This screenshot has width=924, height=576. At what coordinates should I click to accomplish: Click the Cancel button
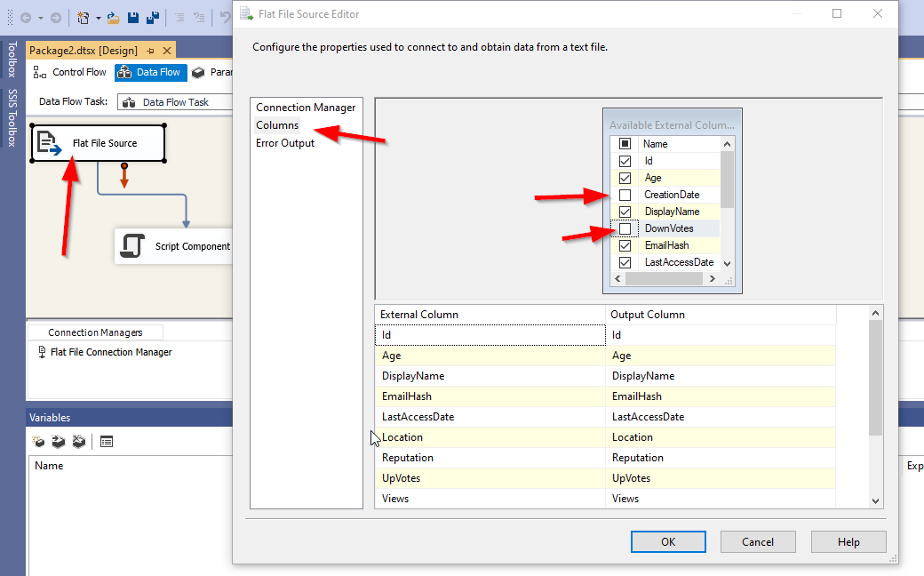[x=758, y=542]
